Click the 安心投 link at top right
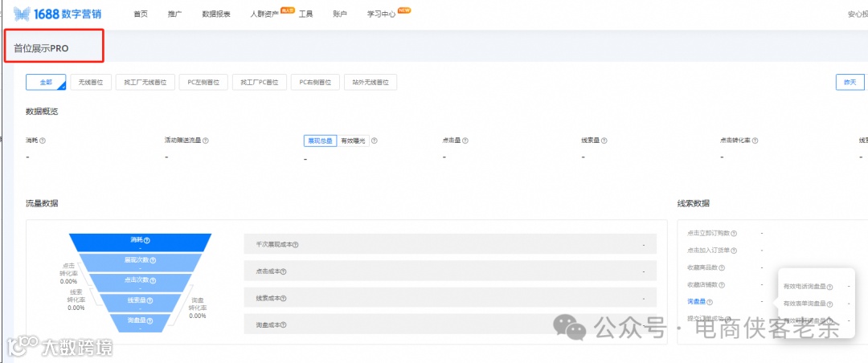Image resolution: width=868 pixels, height=363 pixels. [858, 14]
